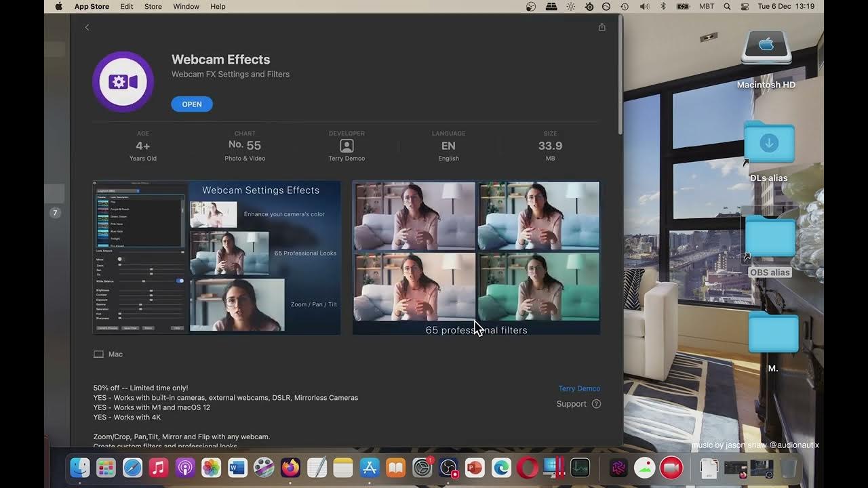Open the Edit menu

pyautogui.click(x=127, y=6)
